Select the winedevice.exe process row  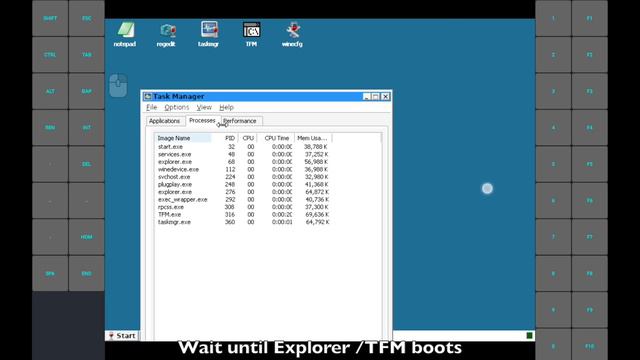244,169
